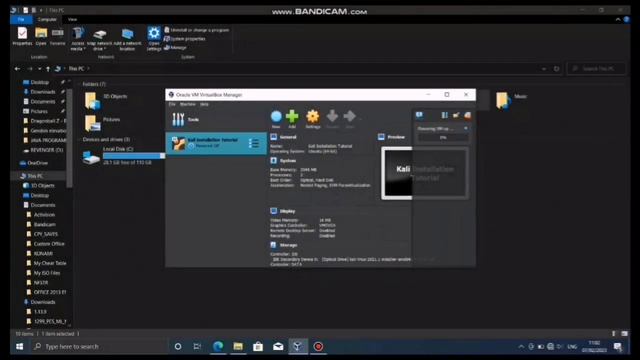Open Bandicam folder in sidebar

click(x=41, y=224)
